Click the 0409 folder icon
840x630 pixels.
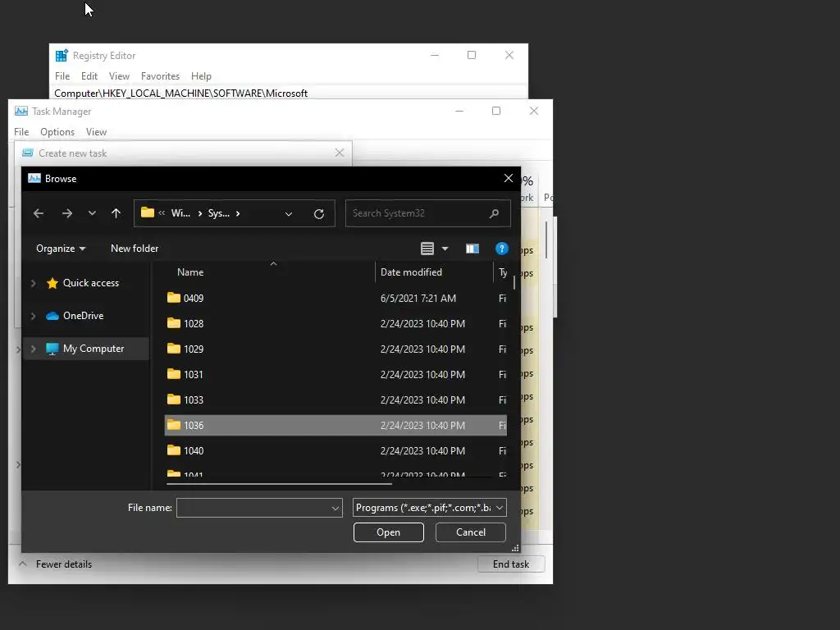coord(174,298)
